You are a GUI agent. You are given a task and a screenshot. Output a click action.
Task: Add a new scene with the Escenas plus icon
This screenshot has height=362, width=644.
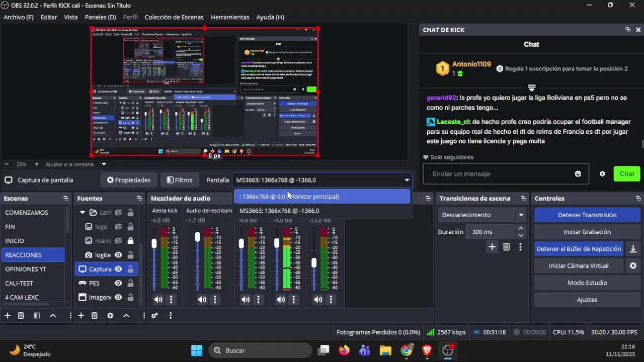8,316
